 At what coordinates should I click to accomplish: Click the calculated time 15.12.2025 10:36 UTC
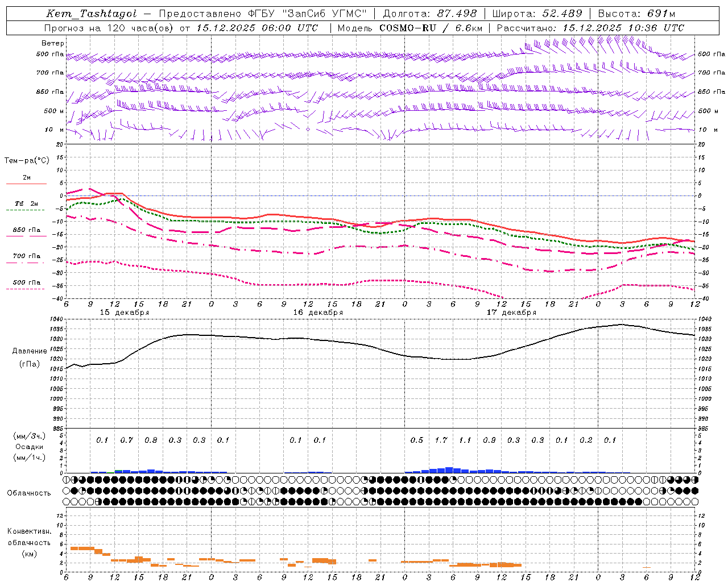pyautogui.click(x=623, y=28)
